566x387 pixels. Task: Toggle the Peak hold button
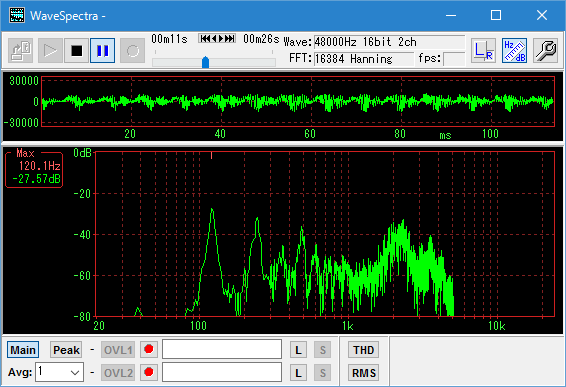[x=66, y=350]
